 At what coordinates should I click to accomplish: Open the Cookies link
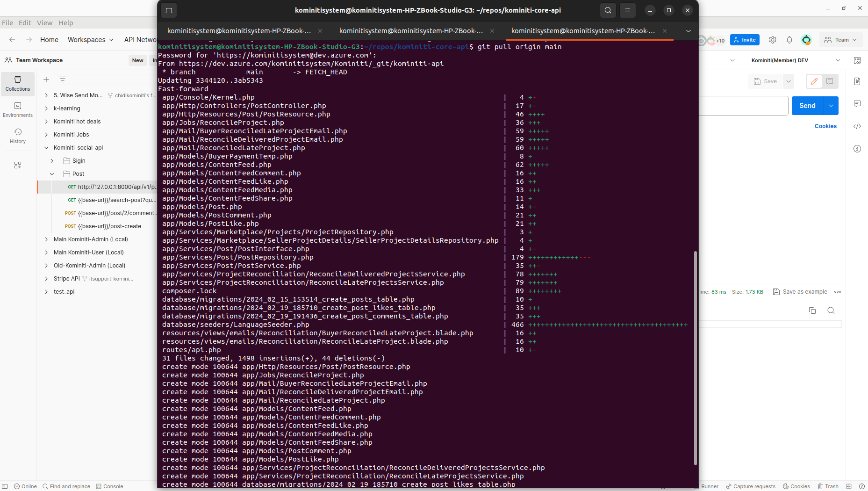point(825,126)
